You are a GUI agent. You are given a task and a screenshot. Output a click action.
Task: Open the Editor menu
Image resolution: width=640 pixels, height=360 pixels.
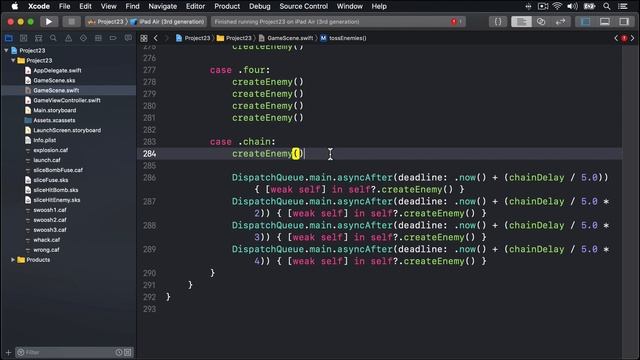tap(196, 6)
